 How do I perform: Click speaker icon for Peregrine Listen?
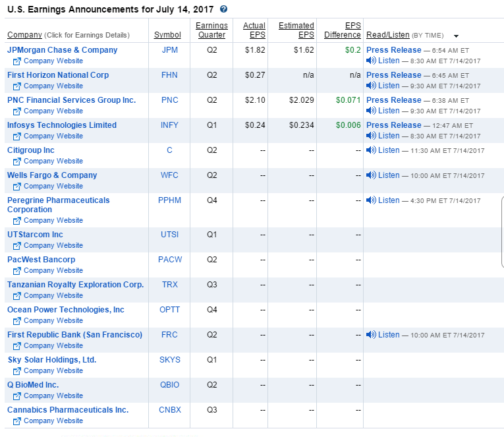tap(371, 200)
